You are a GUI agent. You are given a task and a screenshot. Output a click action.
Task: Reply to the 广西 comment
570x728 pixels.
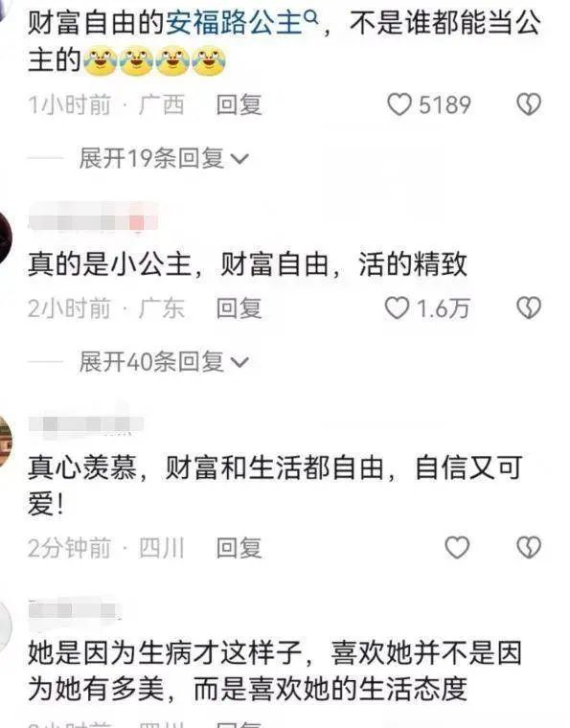tap(239, 104)
